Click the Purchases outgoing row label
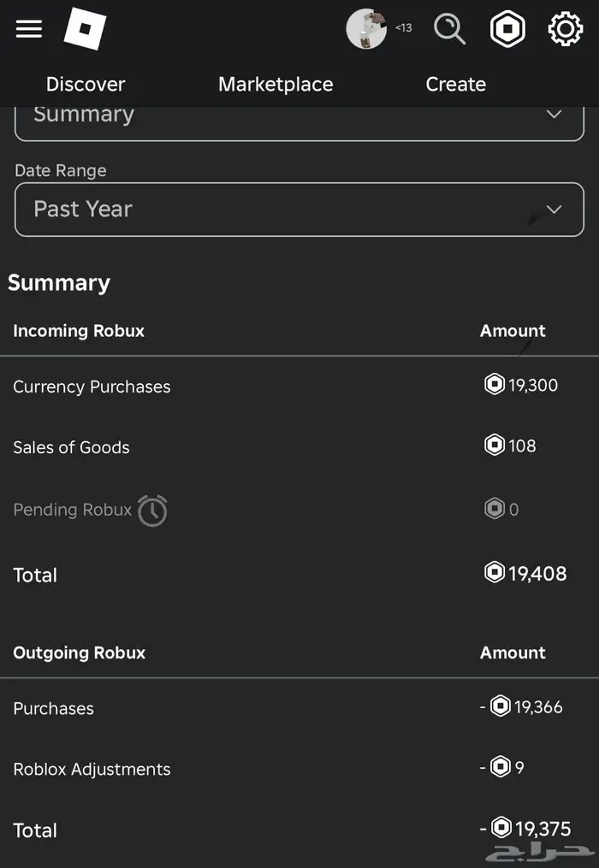599x868 pixels. click(54, 709)
